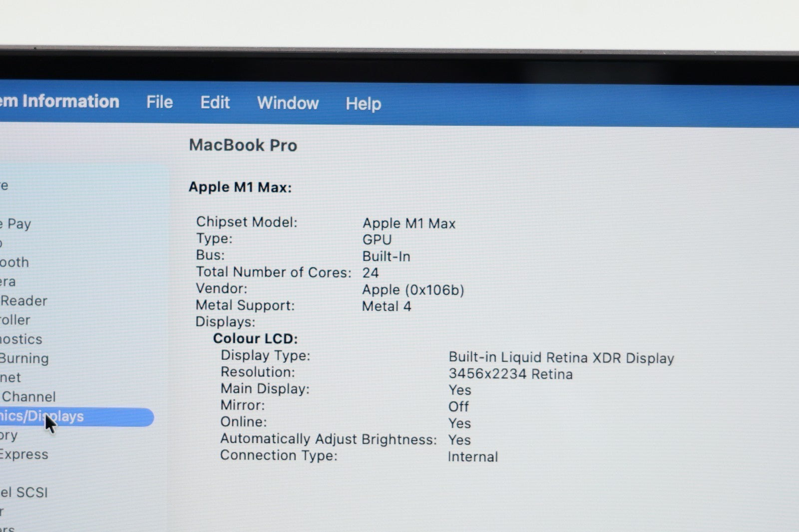
Task: Open the Help menu
Action: click(x=363, y=104)
